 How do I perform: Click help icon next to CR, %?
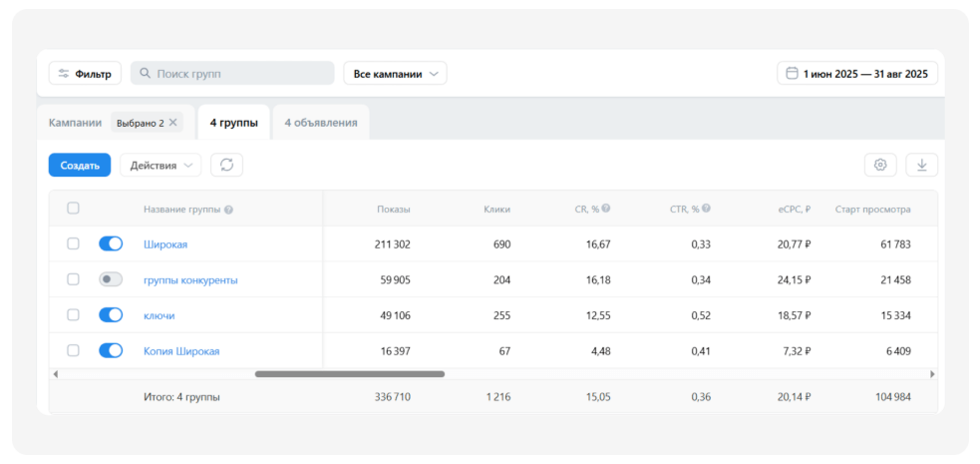point(606,209)
